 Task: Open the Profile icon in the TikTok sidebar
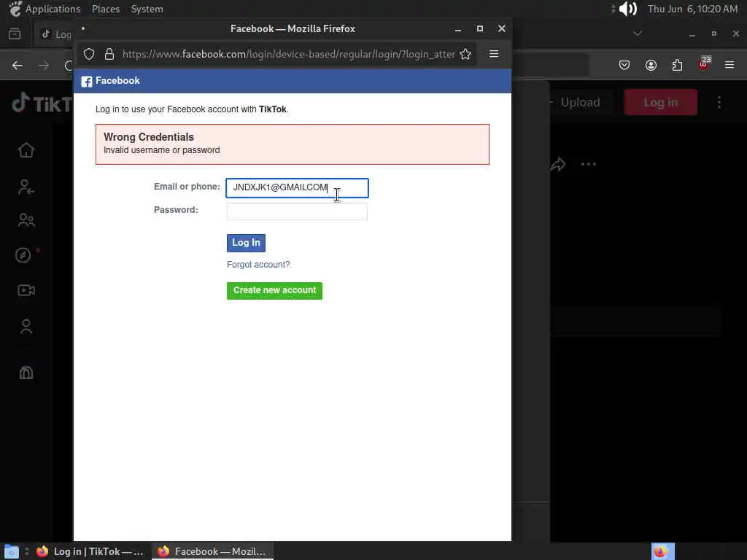26,326
